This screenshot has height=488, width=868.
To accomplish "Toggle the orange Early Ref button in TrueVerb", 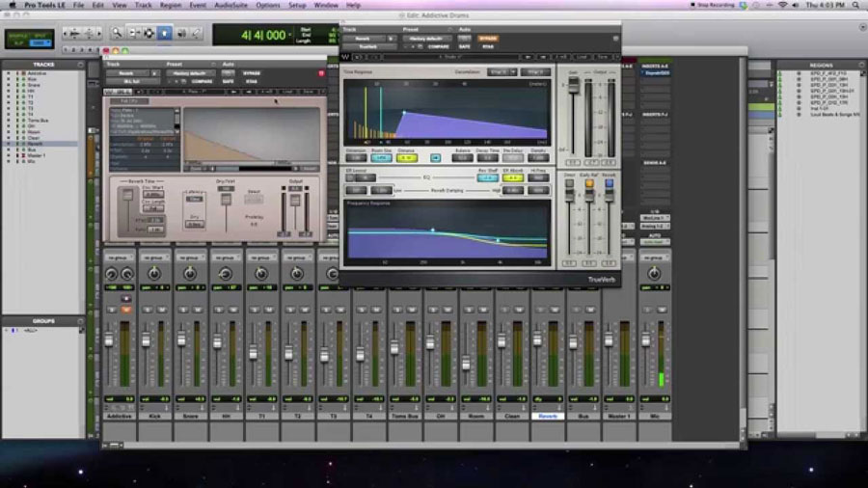I will tap(589, 183).
